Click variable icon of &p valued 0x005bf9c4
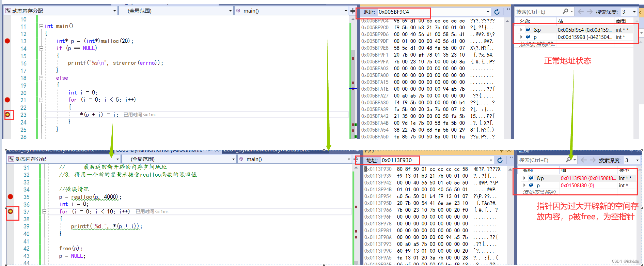 coord(528,30)
